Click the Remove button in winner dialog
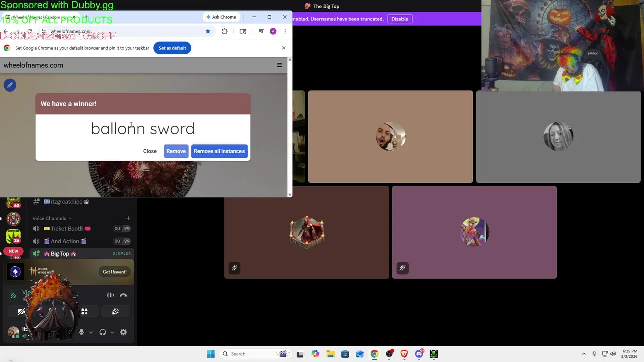 click(x=176, y=151)
